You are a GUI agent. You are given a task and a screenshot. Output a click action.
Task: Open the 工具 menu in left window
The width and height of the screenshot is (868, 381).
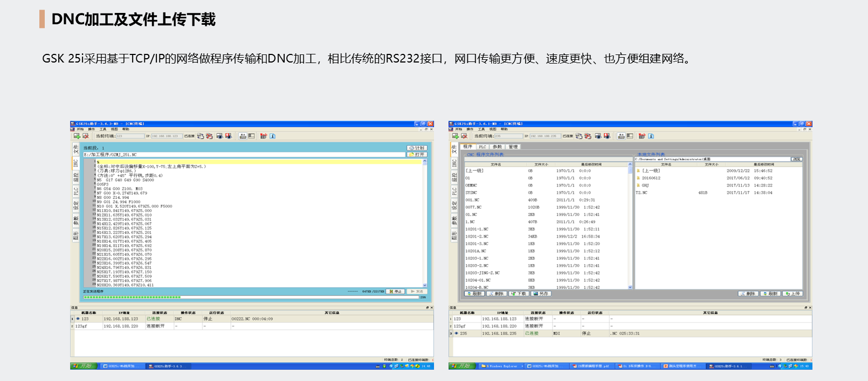tap(103, 129)
